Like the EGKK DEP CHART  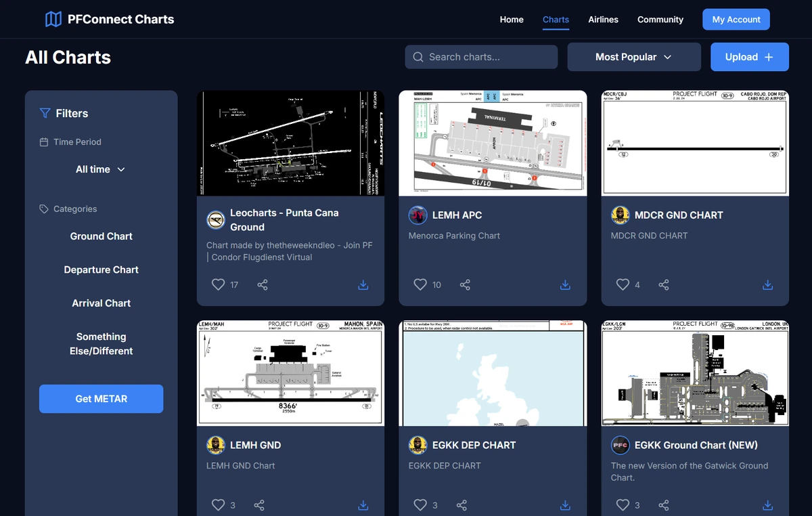tap(420, 504)
